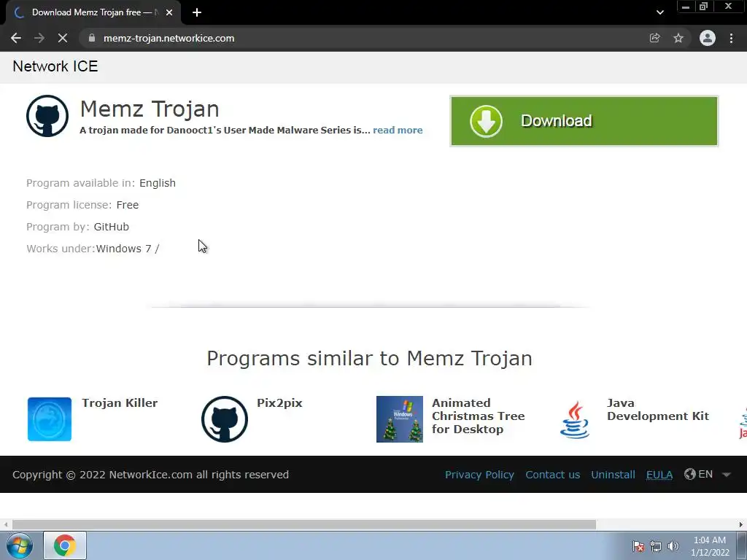Open the Pix2pix program link

tap(279, 402)
